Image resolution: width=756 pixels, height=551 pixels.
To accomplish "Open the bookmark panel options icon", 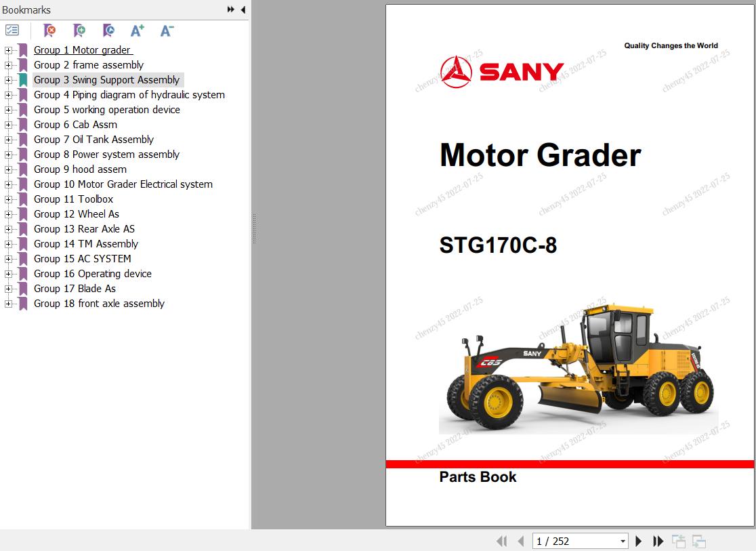I will click(12, 30).
